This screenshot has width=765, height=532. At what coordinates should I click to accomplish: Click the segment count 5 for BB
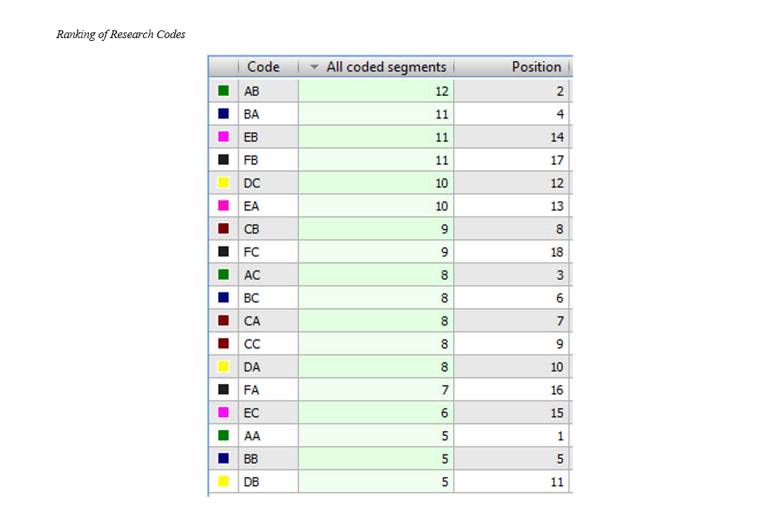point(445,459)
